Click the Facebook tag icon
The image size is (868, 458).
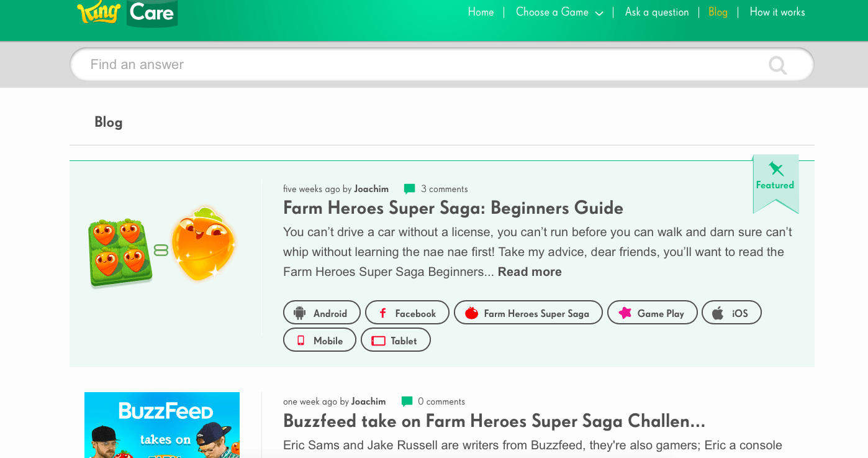(x=382, y=313)
